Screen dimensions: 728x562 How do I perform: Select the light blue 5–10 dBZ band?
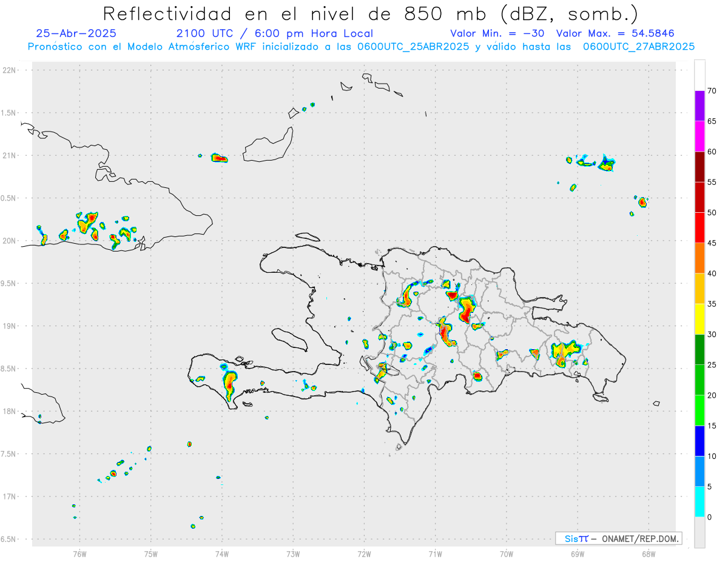[699, 472]
